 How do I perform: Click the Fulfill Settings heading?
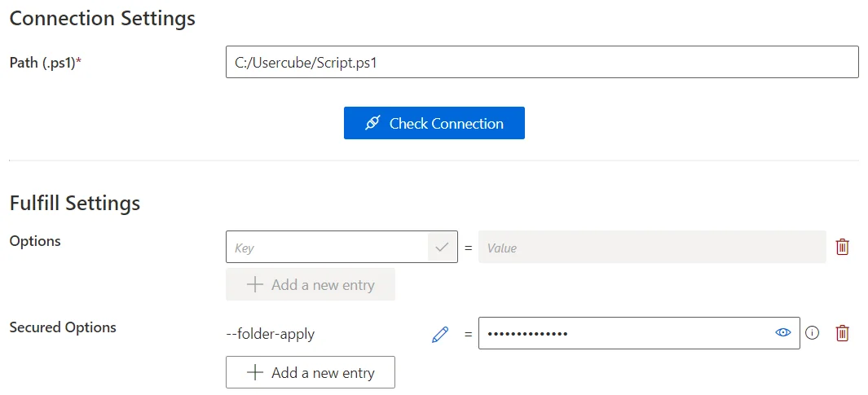tap(75, 203)
